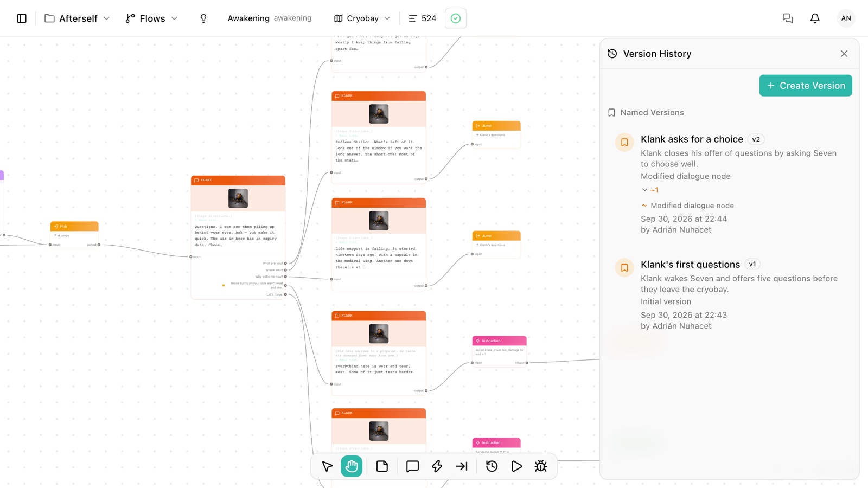The width and height of the screenshot is (868, 488).
Task: Click the green check status icon
Action: coord(456,18)
